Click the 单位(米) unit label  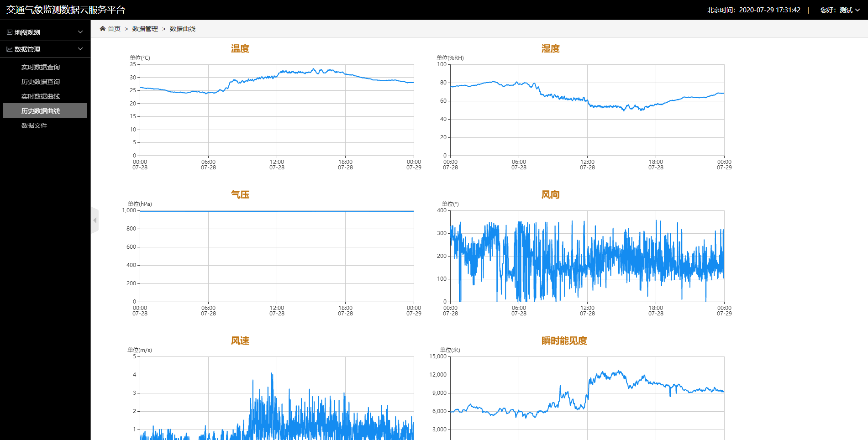pyautogui.click(x=450, y=350)
